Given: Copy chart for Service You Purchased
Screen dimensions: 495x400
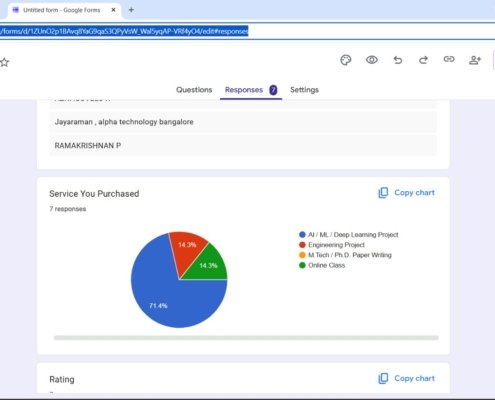Looking at the screenshot, I should tap(407, 193).
